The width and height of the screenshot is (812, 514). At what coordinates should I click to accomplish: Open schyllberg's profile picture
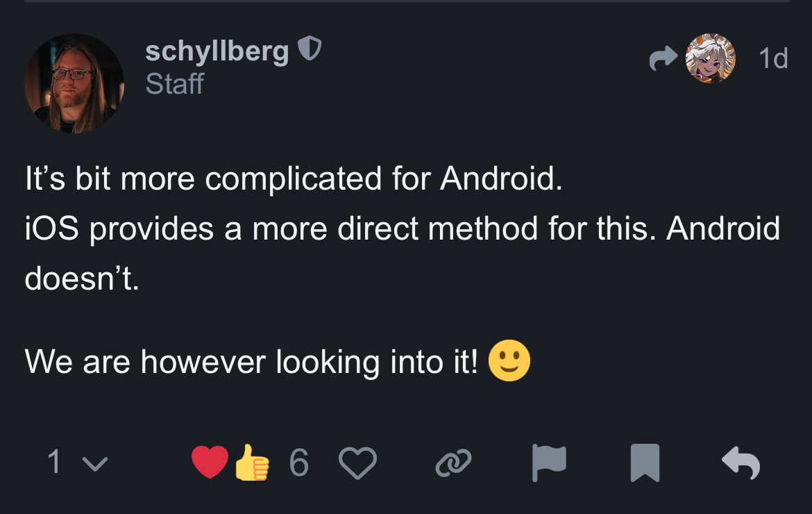tap(74, 83)
